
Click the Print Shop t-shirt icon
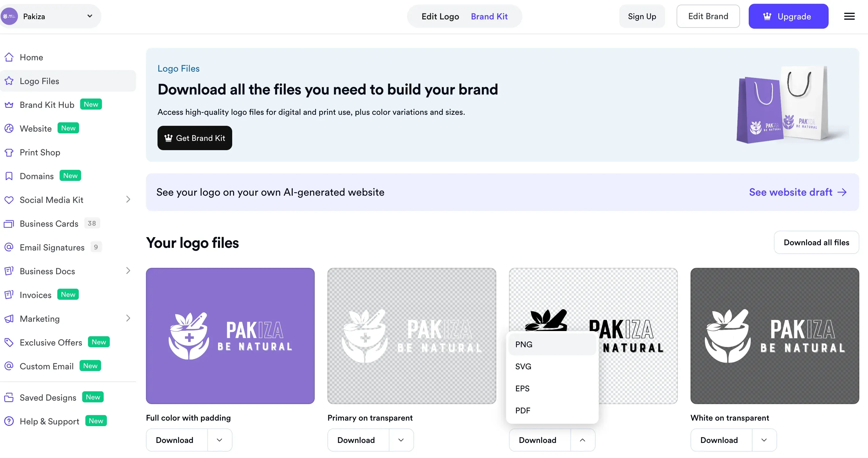(9, 152)
